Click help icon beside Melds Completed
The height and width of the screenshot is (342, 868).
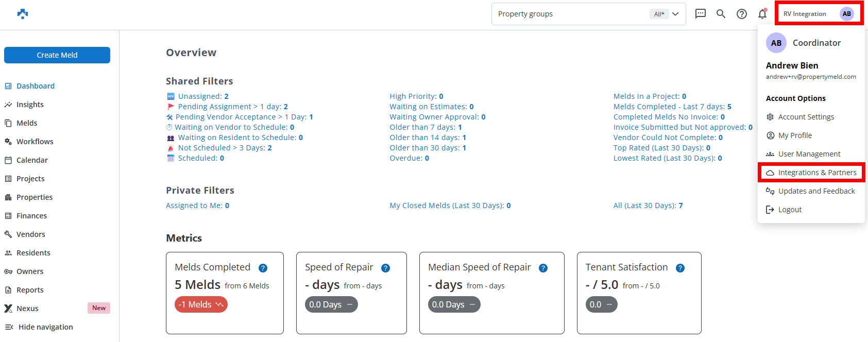(263, 268)
